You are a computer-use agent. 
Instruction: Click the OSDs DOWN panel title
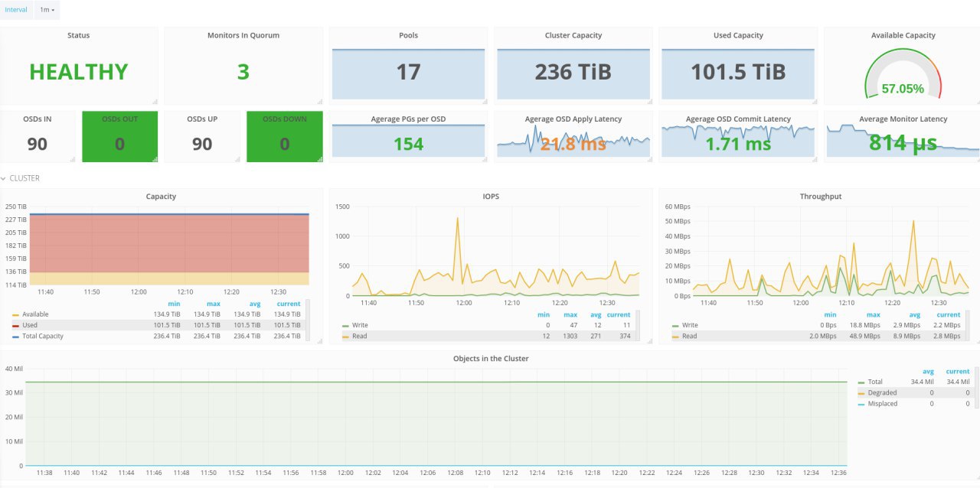point(285,119)
